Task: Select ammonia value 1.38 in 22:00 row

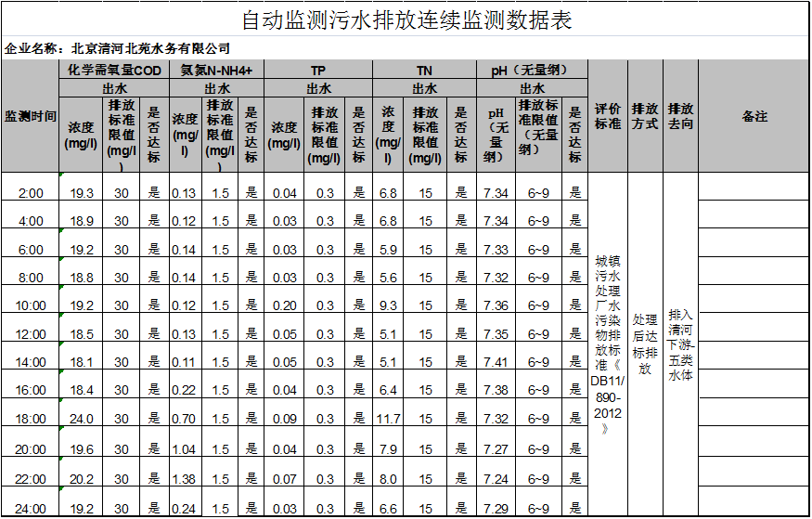Action: [x=186, y=472]
